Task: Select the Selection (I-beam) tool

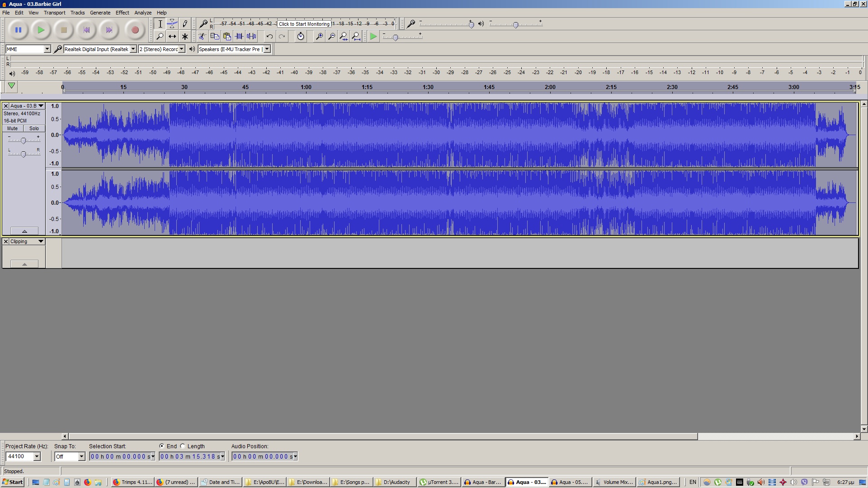Action: click(x=160, y=24)
